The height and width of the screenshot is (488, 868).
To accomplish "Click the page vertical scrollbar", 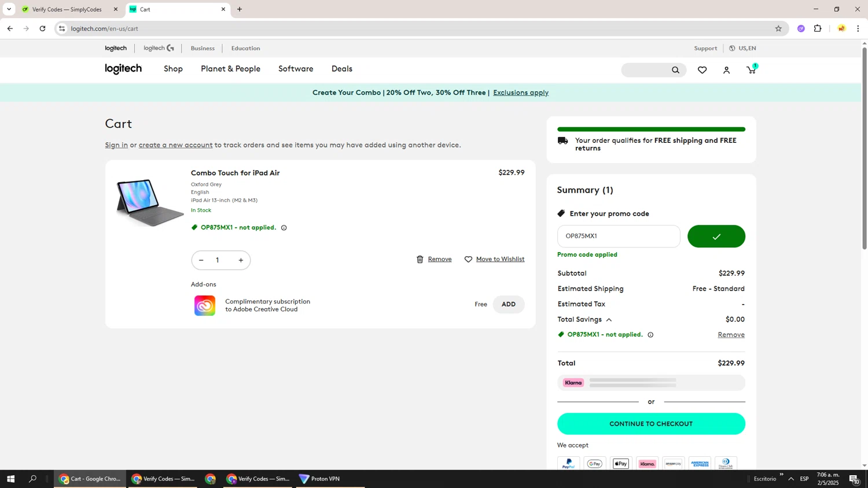I will point(865,149).
